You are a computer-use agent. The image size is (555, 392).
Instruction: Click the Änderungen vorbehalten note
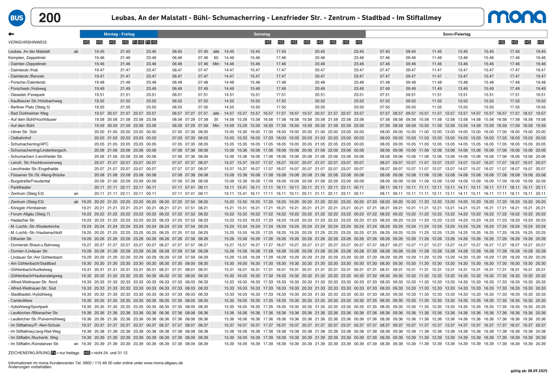[x=30, y=367]
